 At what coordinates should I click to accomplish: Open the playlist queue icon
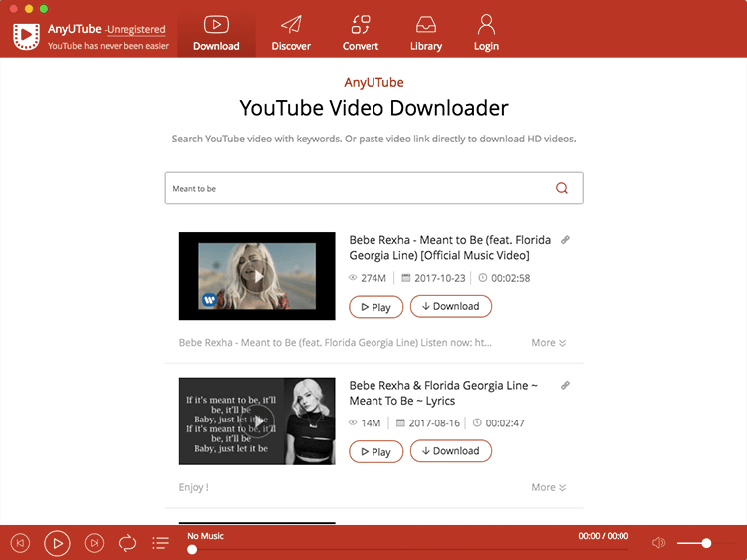[161, 543]
